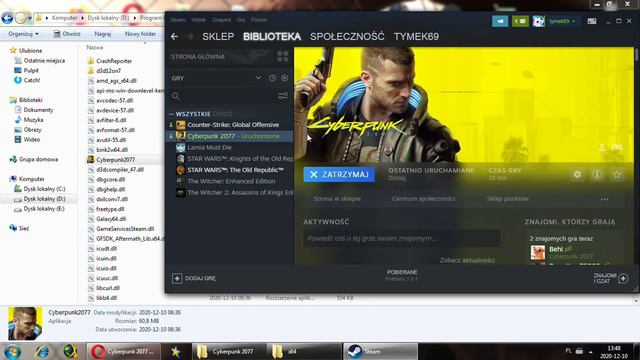The width and height of the screenshot is (640, 360).
Task: Switch to Big Picture mode icon
Action: [x=592, y=21]
